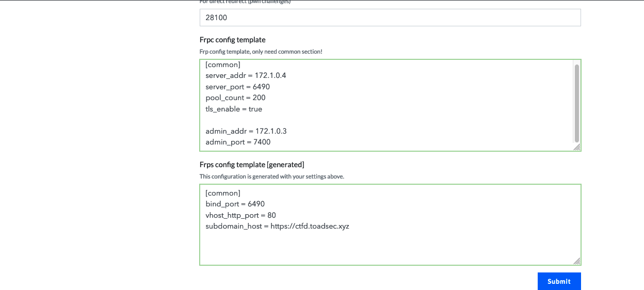Click the vhost_http_port = 80 line
Viewport: 644px width, 290px height.
[240, 215]
